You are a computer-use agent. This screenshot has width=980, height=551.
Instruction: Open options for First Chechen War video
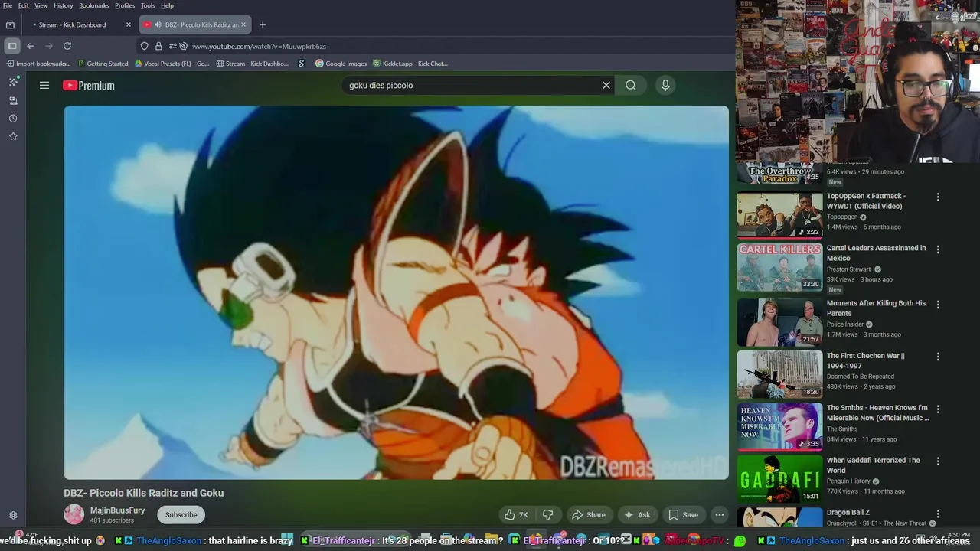pos(938,357)
